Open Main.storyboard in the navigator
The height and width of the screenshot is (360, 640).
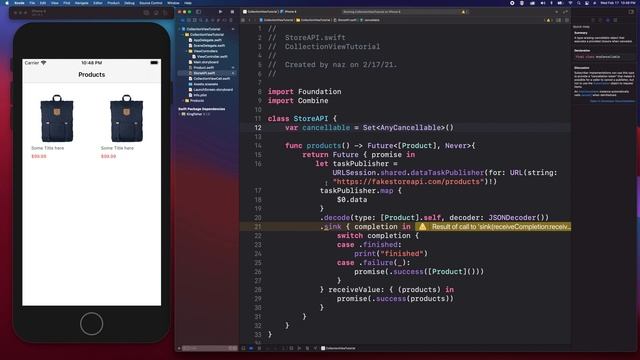206,62
